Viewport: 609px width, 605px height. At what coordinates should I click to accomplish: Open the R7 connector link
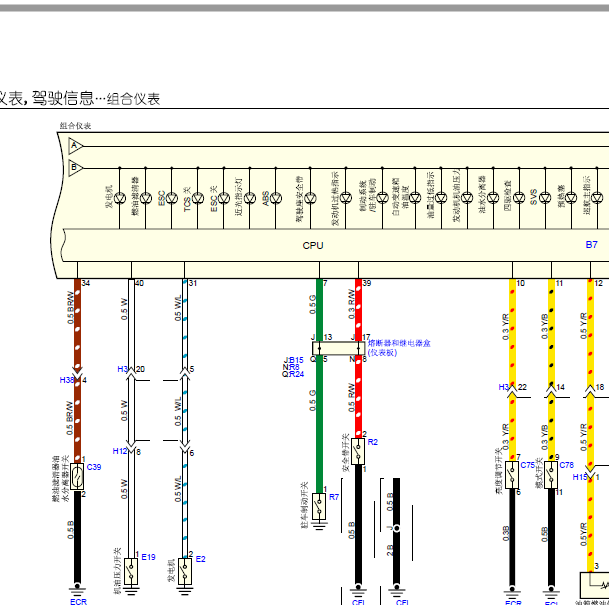click(x=334, y=497)
